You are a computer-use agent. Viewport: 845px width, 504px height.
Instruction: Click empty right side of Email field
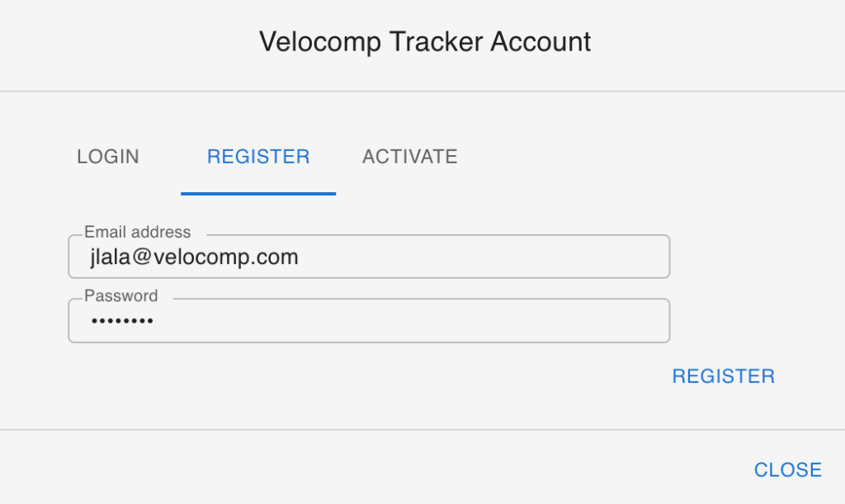[x=536, y=257]
